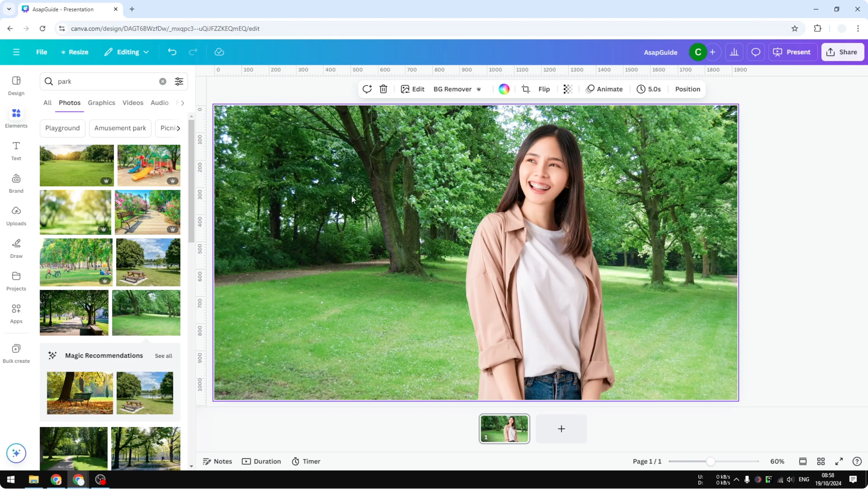Select the page 1 thumbnail
868x489 pixels.
[504, 429]
